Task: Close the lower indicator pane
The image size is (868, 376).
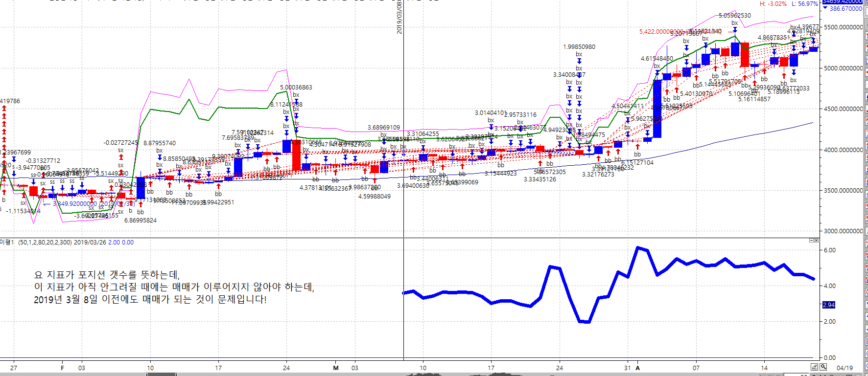Action: pos(816,240)
